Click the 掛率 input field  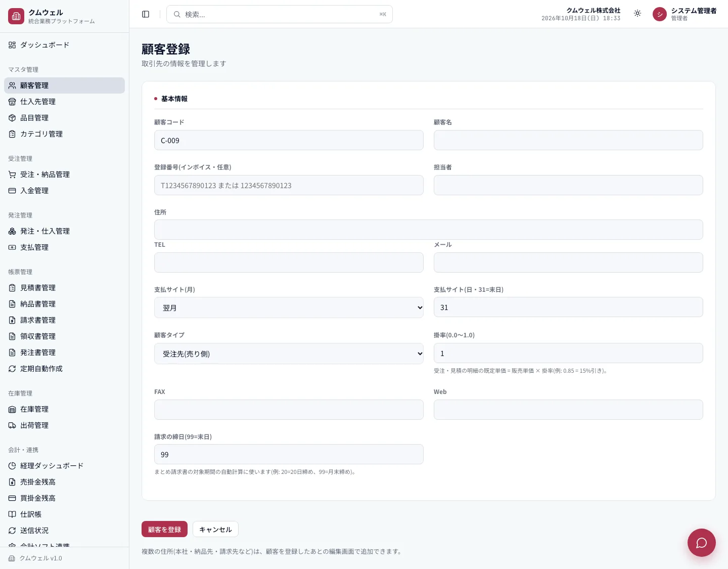[x=568, y=353]
